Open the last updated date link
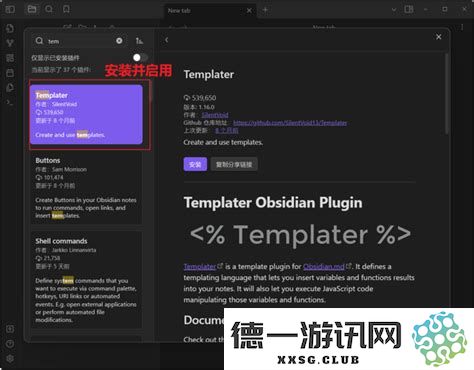The image size is (474, 370). coord(227,130)
